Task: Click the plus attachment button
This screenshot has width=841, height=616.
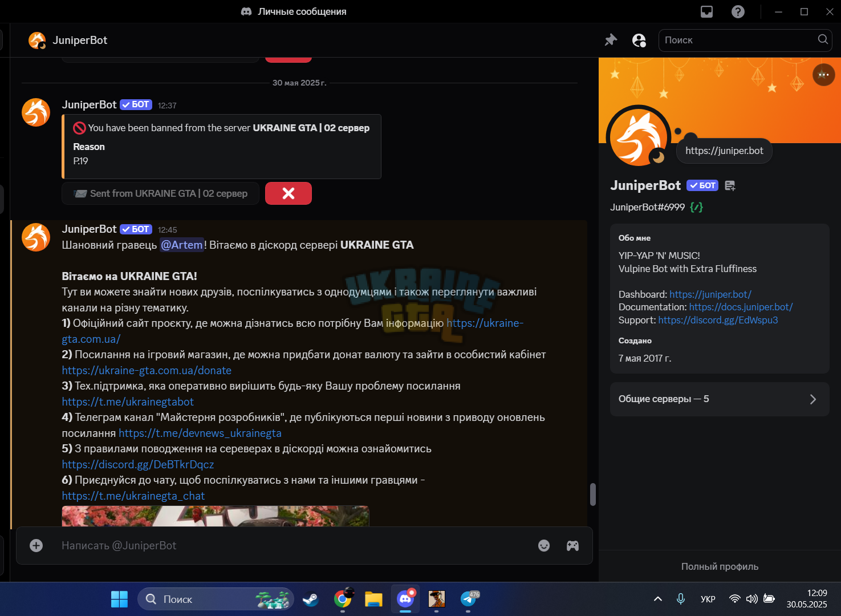Action: click(36, 546)
